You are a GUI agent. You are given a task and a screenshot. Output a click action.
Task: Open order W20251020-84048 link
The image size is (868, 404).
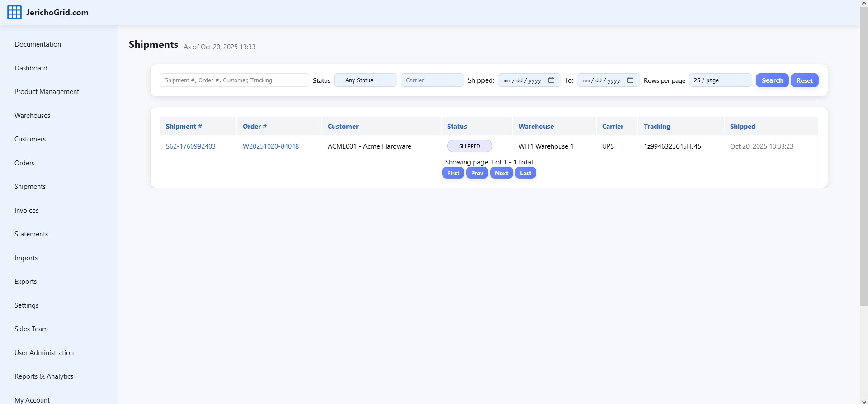pyautogui.click(x=270, y=146)
